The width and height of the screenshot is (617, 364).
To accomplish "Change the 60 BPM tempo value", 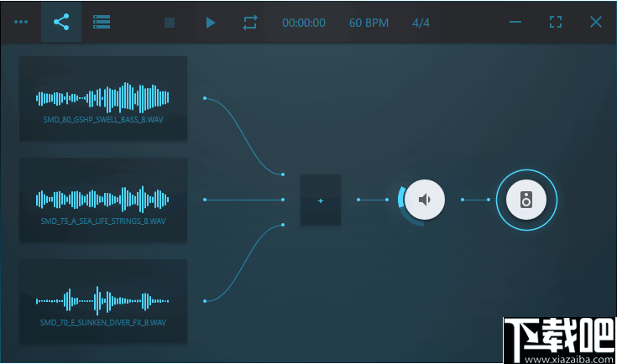I will [369, 23].
